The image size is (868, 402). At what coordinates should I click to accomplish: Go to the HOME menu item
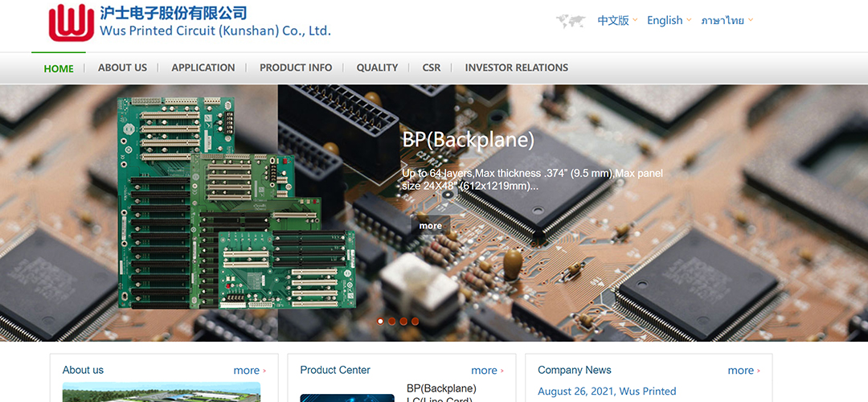(59, 68)
